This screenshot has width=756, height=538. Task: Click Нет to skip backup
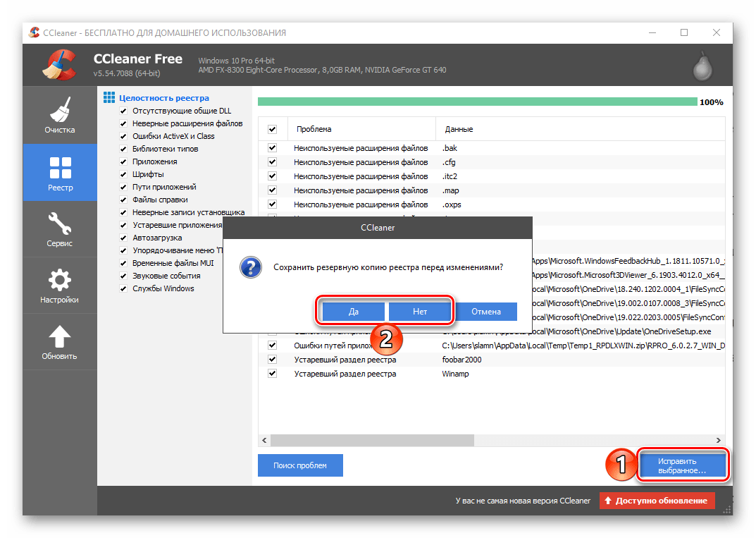tap(419, 312)
